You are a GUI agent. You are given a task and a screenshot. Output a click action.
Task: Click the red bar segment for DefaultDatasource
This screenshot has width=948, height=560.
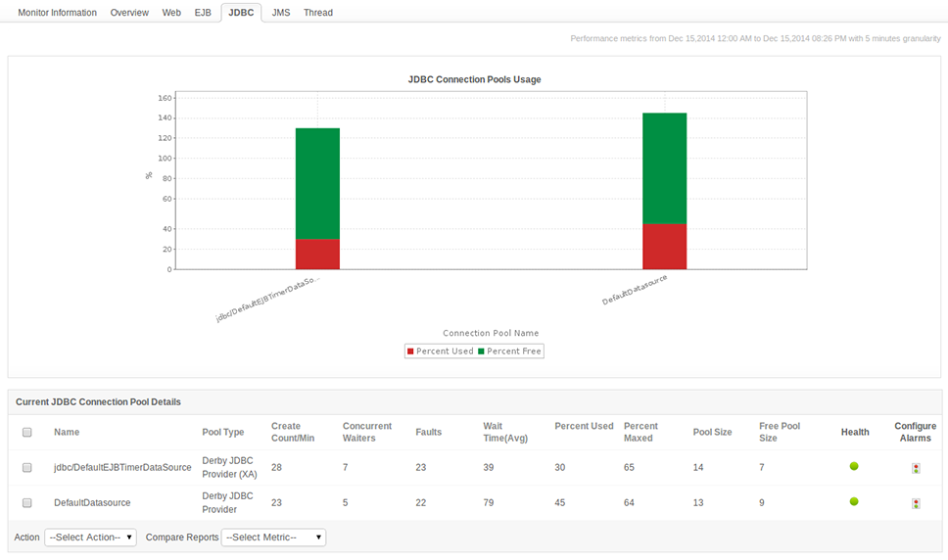click(x=664, y=247)
